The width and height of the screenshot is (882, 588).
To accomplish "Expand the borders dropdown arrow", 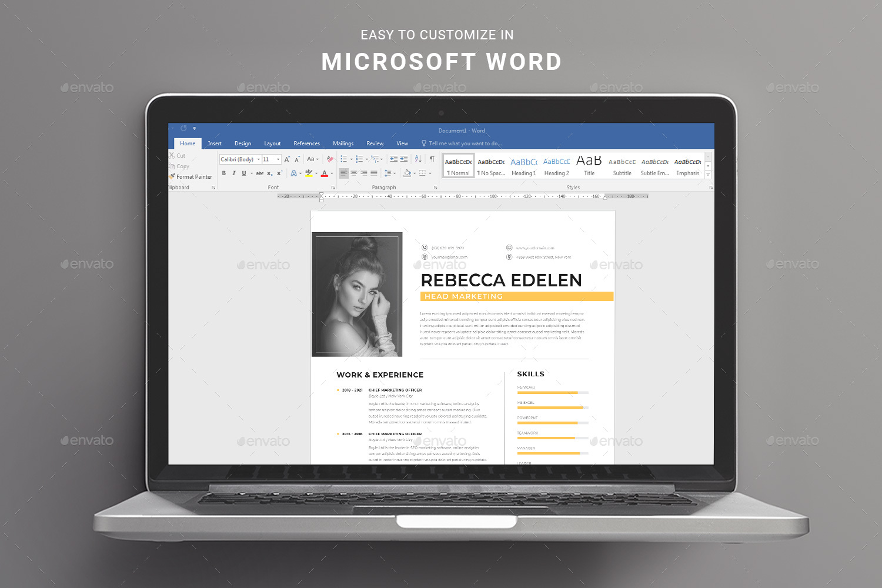I will (430, 173).
